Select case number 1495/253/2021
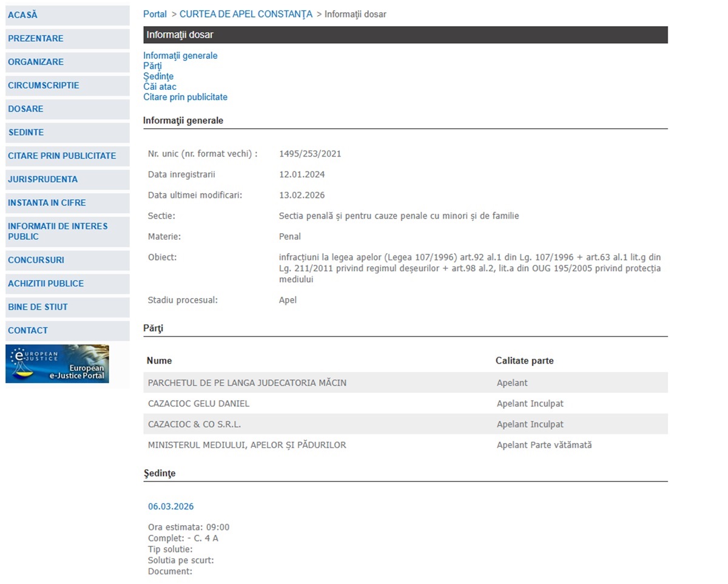 (x=310, y=154)
